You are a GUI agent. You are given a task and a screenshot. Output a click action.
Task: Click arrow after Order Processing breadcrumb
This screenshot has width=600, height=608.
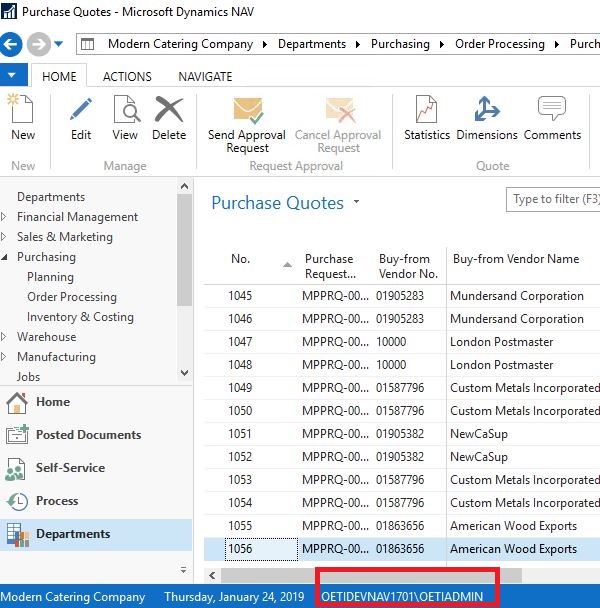pyautogui.click(x=557, y=45)
